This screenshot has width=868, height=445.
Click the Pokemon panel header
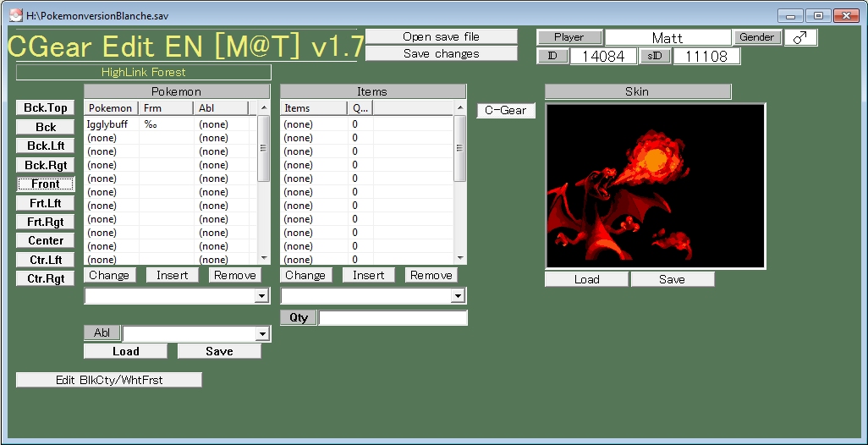(177, 91)
